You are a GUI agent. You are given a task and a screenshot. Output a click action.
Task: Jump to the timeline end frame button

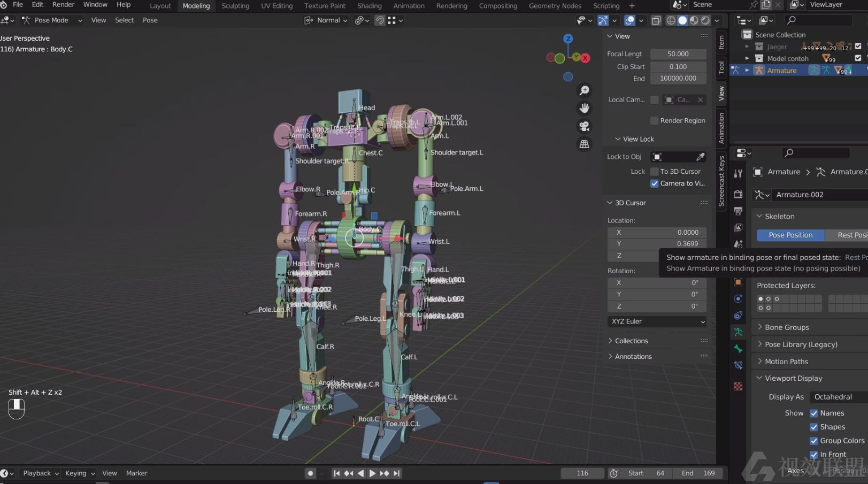pyautogui.click(x=396, y=473)
